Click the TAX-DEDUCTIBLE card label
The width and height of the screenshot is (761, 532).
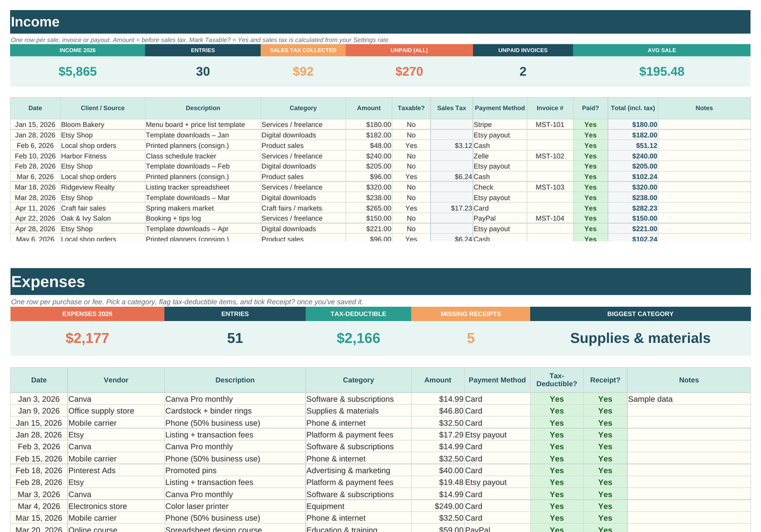click(x=358, y=314)
